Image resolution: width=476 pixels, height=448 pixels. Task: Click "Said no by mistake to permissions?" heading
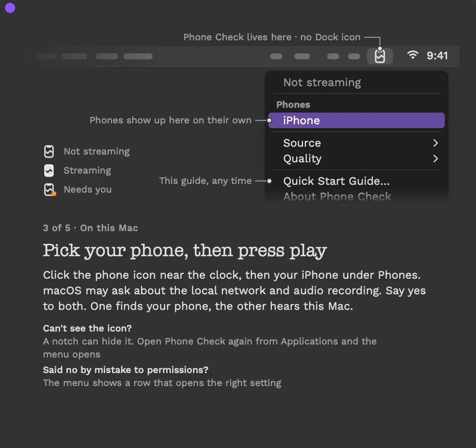pos(125,370)
